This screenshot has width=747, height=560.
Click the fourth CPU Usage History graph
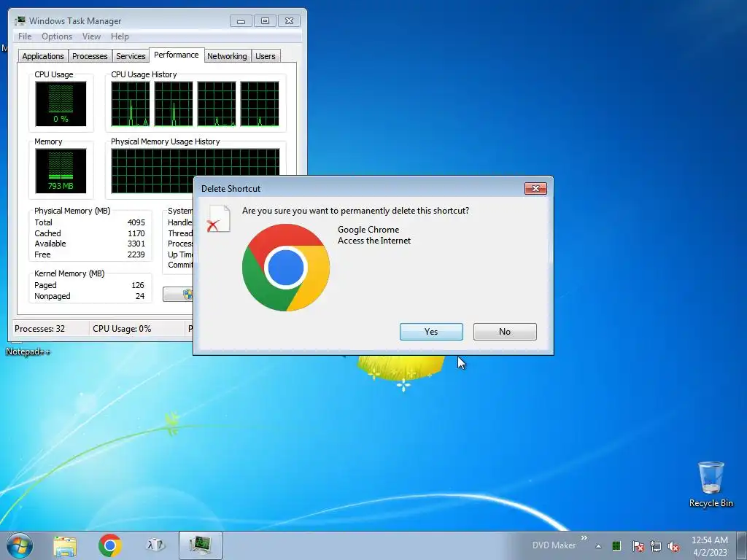point(260,104)
